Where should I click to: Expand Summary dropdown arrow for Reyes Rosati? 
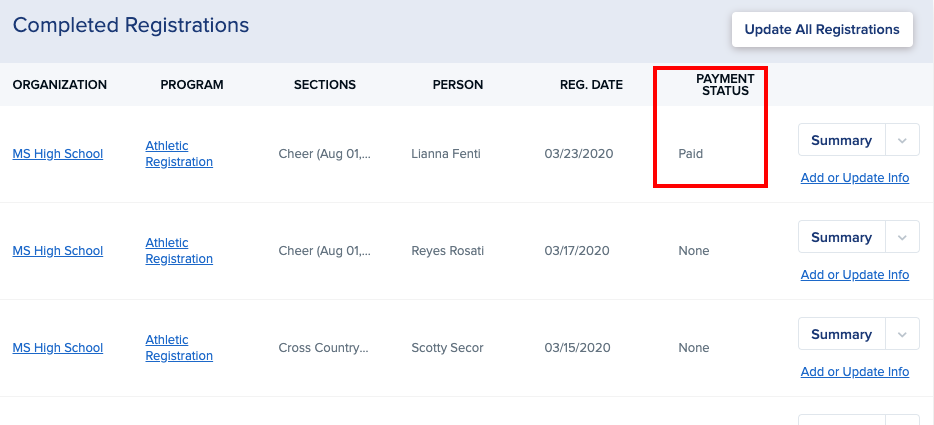pyautogui.click(x=902, y=238)
